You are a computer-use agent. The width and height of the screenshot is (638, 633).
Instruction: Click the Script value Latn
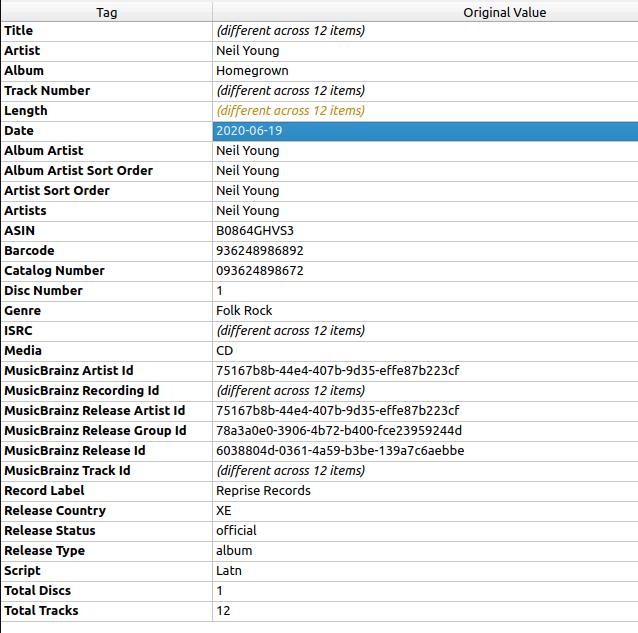pyautogui.click(x=229, y=571)
